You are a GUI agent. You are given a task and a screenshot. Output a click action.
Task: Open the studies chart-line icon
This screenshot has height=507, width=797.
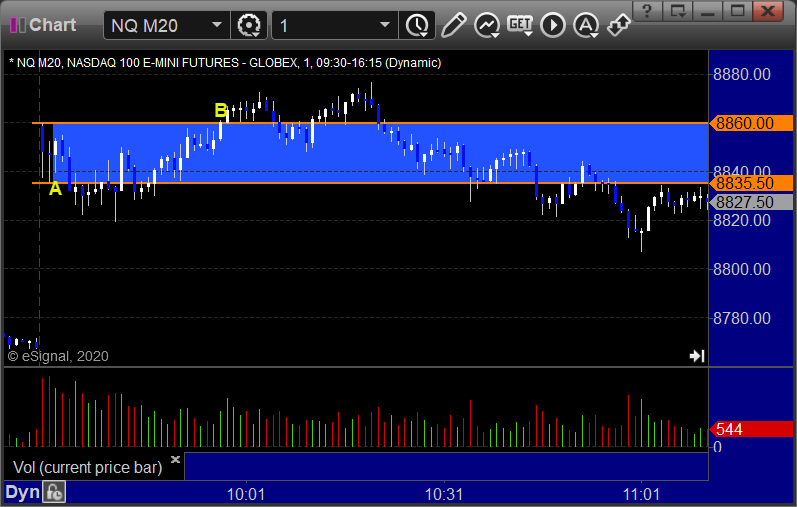point(487,25)
